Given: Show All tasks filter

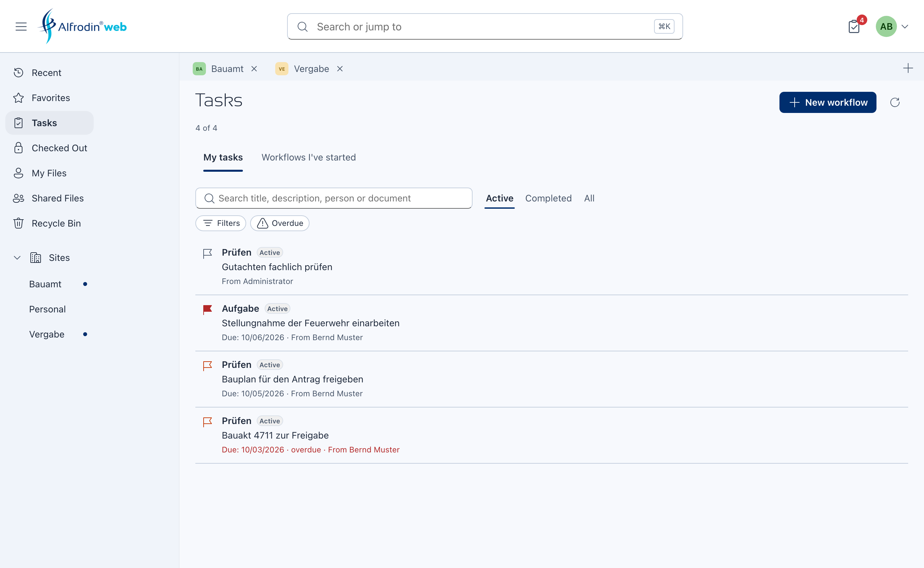Looking at the screenshot, I should (x=589, y=198).
